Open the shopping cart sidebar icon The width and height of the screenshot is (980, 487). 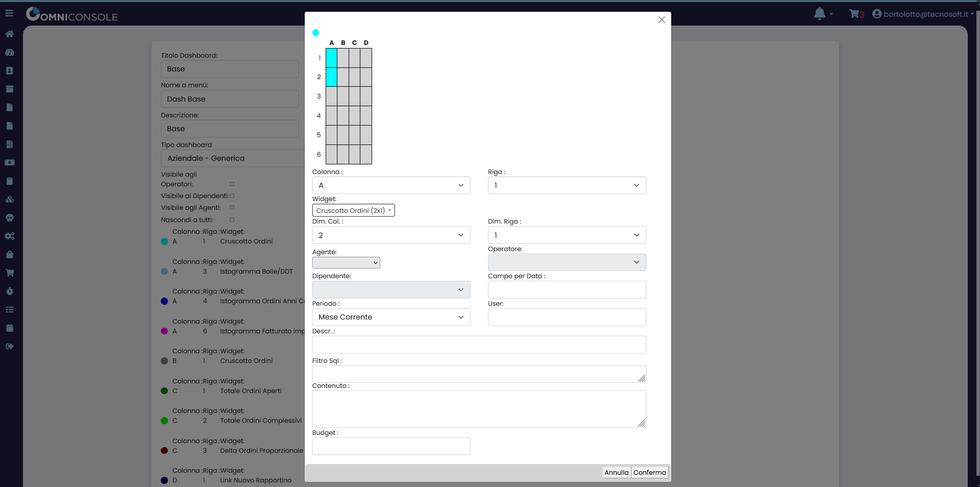10,273
